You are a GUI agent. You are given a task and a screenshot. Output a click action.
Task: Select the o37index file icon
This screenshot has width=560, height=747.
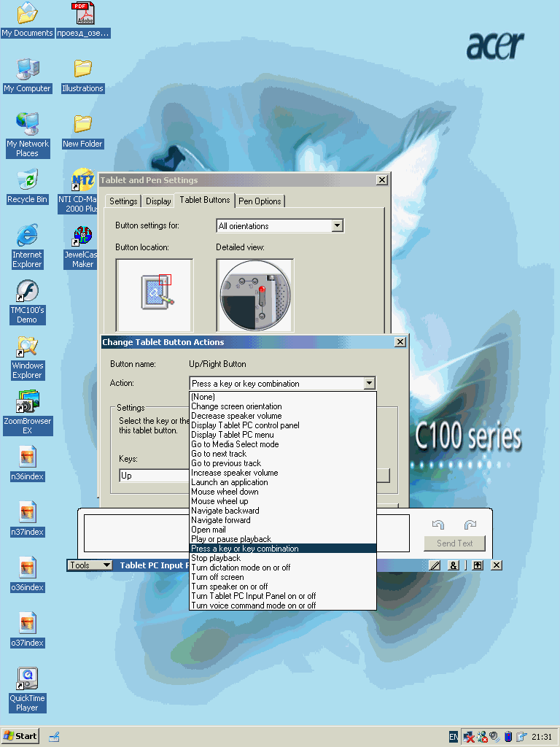(27, 623)
